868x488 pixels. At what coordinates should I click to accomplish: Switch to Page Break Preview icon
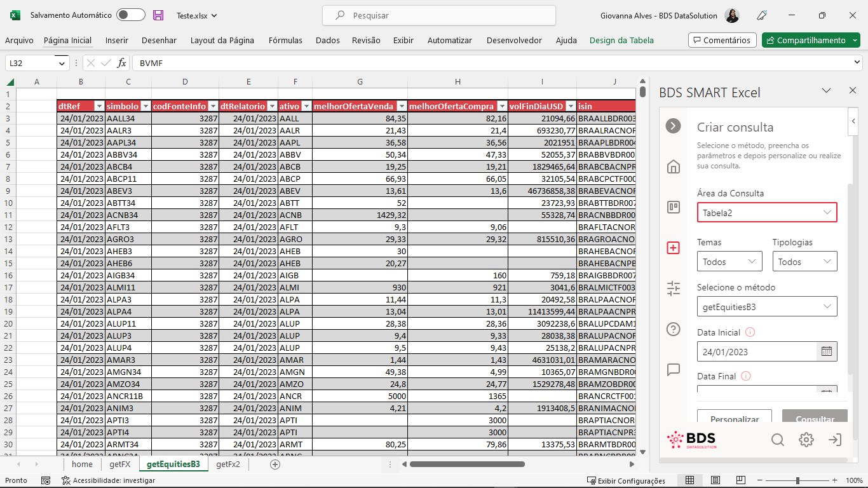click(740, 480)
